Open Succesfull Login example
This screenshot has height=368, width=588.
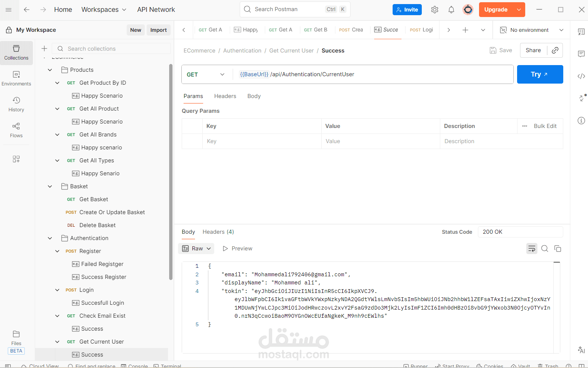pos(103,303)
